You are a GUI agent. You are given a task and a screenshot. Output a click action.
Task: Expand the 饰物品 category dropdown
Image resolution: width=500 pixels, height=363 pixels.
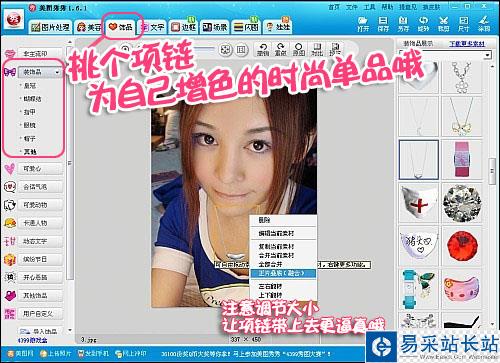57,72
